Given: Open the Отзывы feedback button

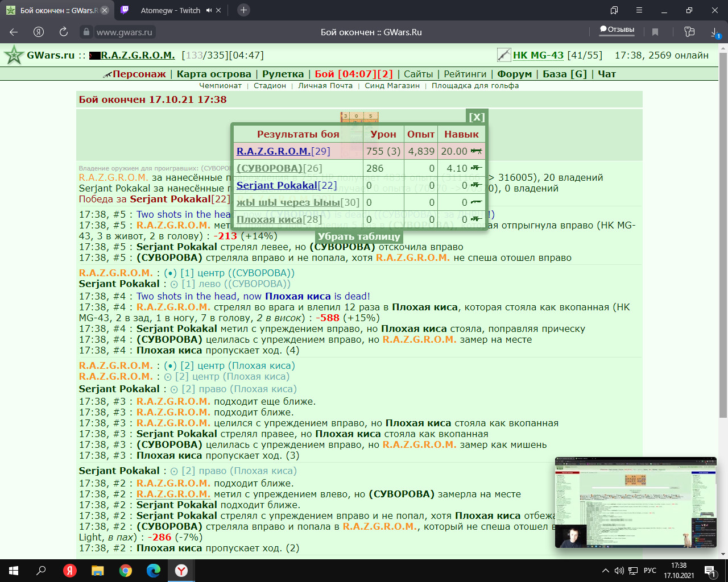Looking at the screenshot, I should coord(617,30).
